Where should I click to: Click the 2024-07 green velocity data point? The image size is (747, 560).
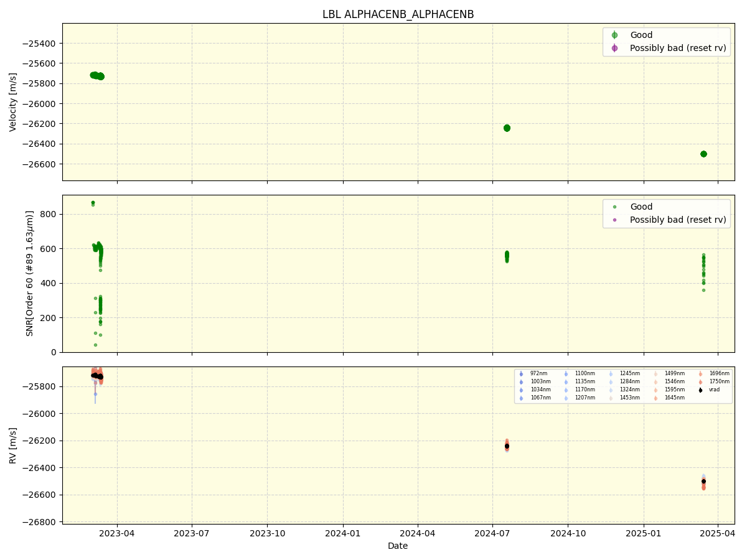(507, 128)
